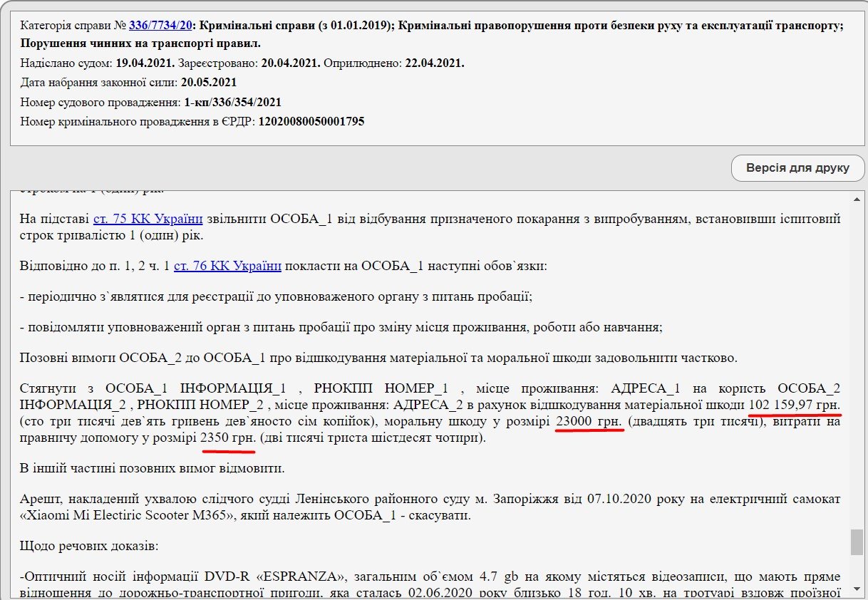868x600 pixels.
Task: Click the «Версія для друку» button
Action: pyautogui.click(x=797, y=168)
